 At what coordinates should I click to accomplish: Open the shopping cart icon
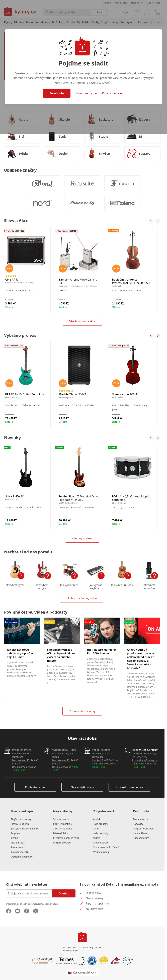tap(157, 12)
